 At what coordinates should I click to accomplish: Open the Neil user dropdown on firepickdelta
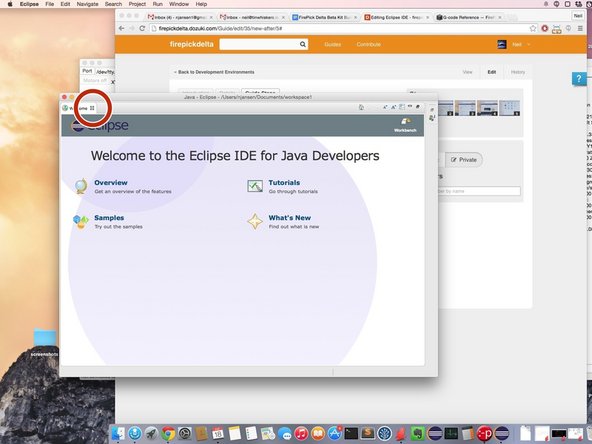click(x=521, y=45)
